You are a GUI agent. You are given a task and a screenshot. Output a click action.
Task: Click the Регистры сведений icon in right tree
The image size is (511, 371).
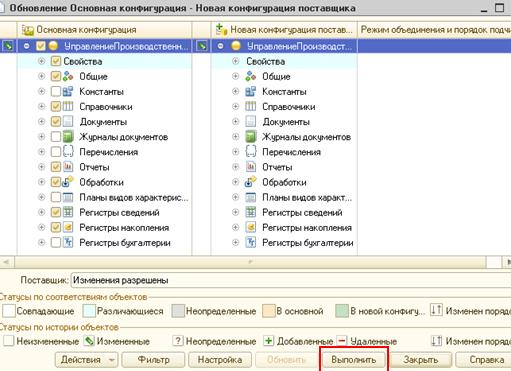pos(251,212)
